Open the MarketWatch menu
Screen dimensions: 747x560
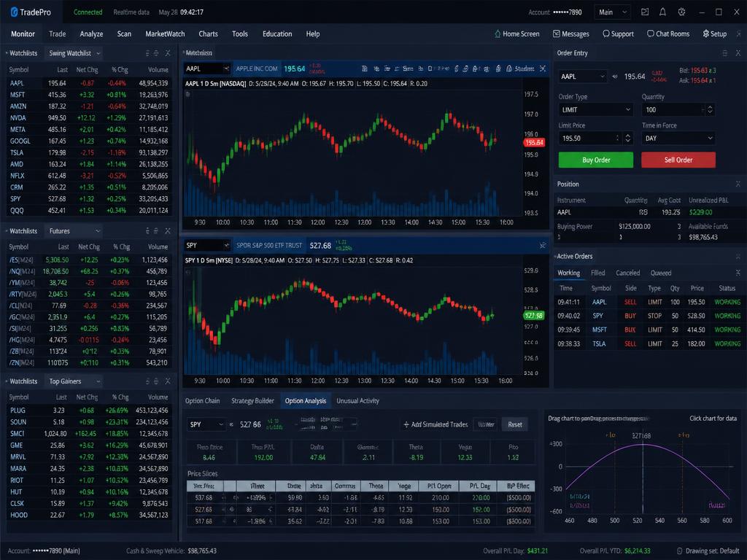tap(165, 34)
